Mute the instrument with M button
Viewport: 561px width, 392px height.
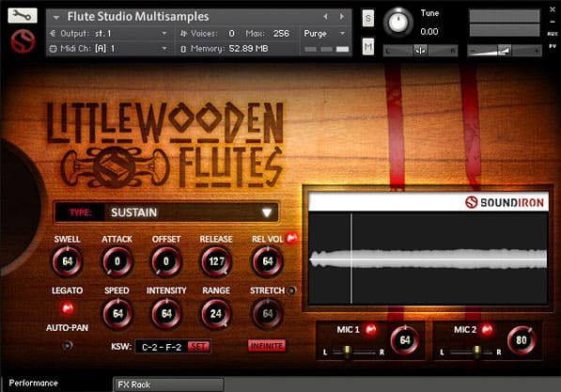[368, 46]
